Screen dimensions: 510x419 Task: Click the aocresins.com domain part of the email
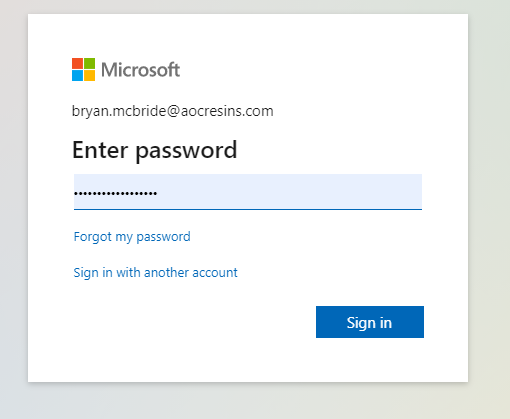[227, 111]
